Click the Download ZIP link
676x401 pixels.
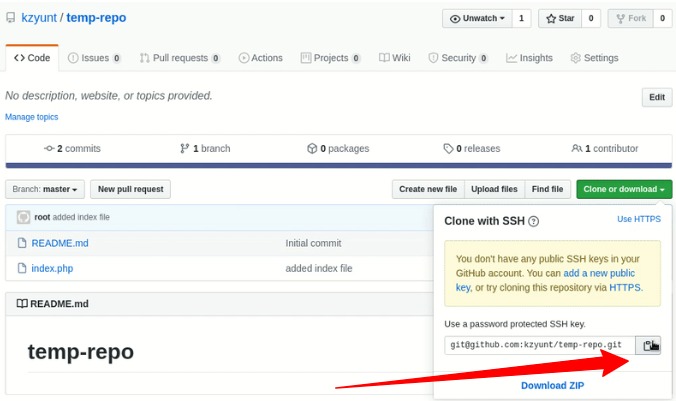click(552, 385)
